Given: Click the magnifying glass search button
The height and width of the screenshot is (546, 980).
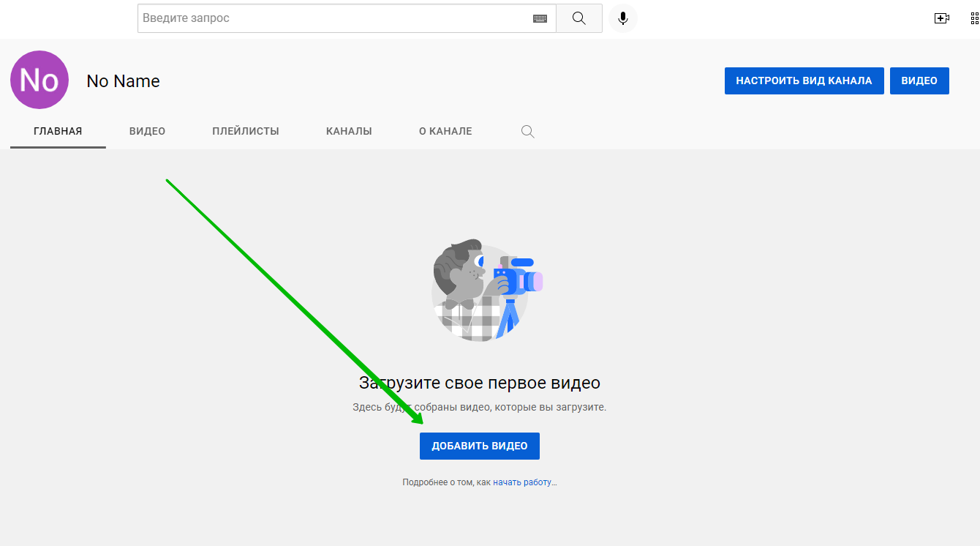Looking at the screenshot, I should [x=579, y=18].
